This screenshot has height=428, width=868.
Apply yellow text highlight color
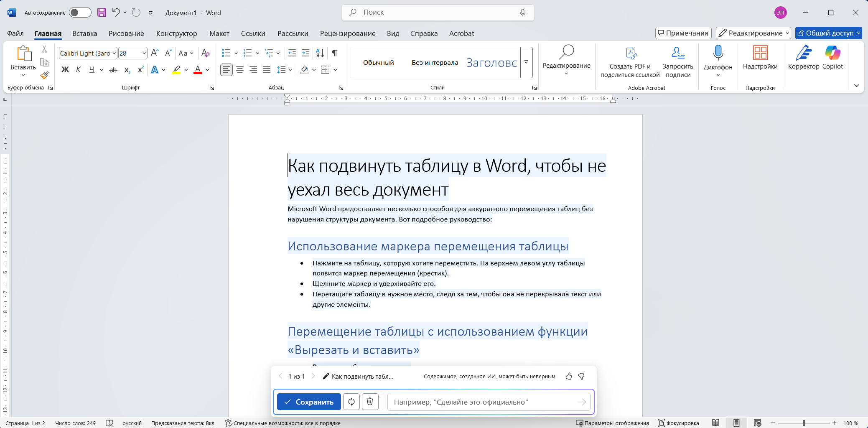click(176, 70)
